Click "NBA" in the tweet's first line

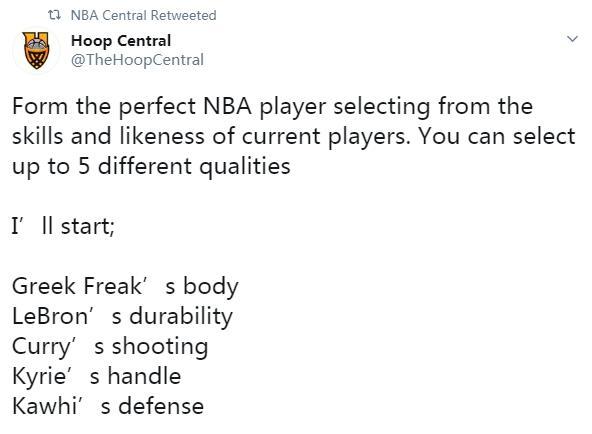coord(227,106)
